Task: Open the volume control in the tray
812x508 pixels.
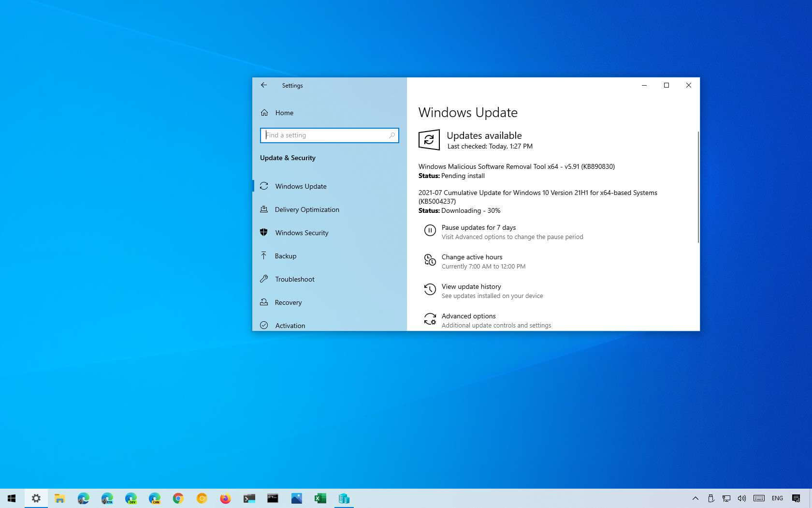Action: pos(741,498)
